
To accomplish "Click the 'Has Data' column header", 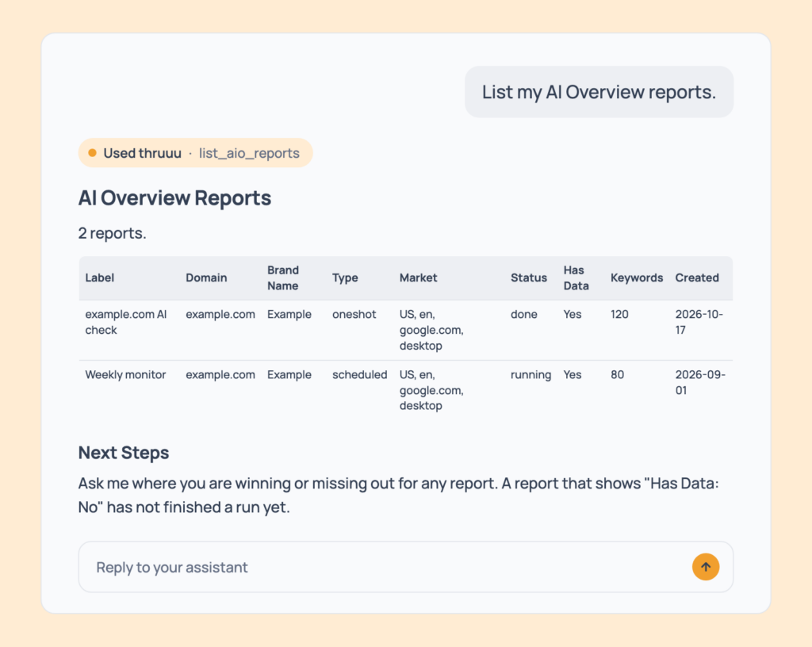I will coord(576,278).
